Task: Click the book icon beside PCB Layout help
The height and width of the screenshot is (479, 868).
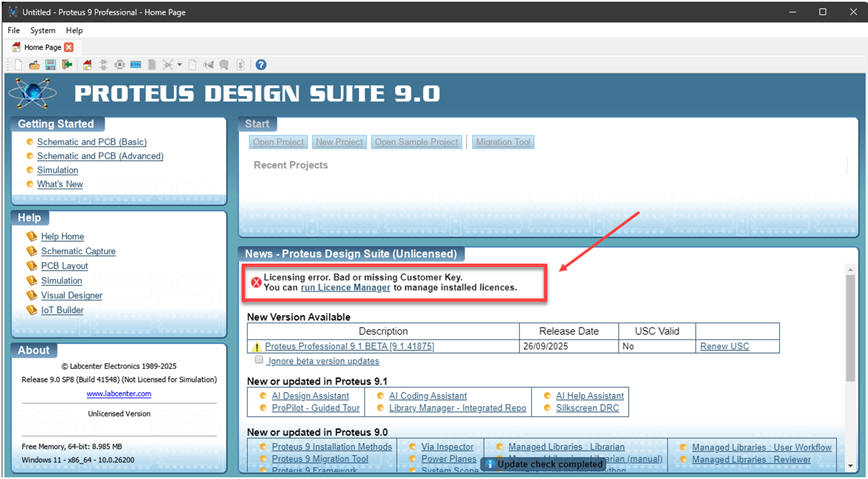Action: [32, 266]
